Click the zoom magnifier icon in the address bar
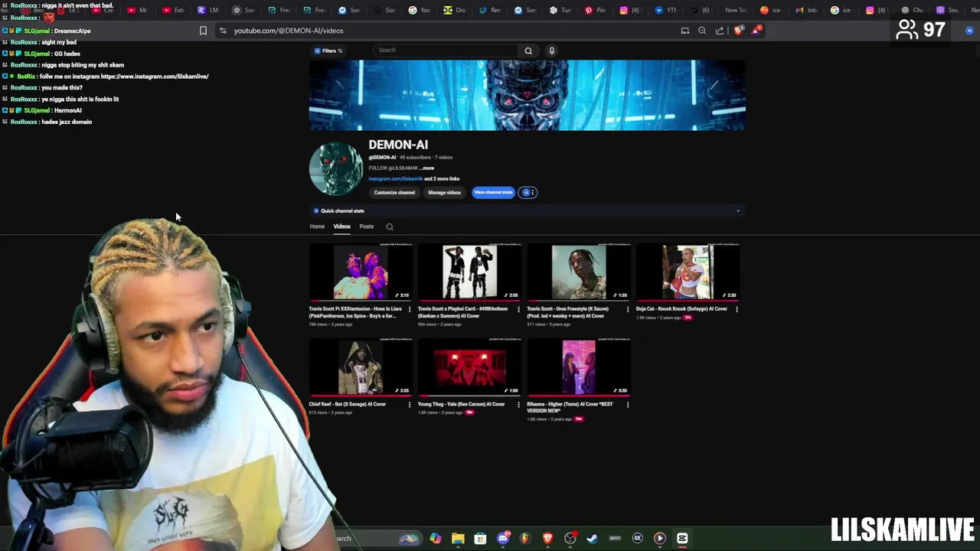The image size is (980, 551). click(702, 31)
